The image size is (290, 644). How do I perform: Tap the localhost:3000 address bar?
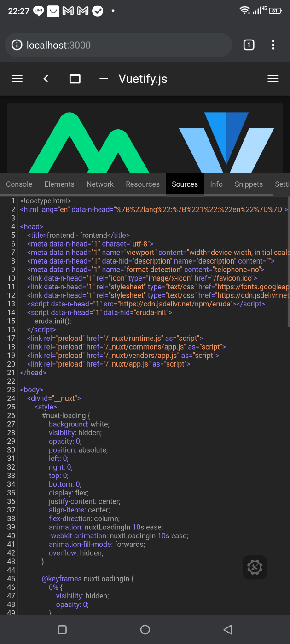pos(118,45)
